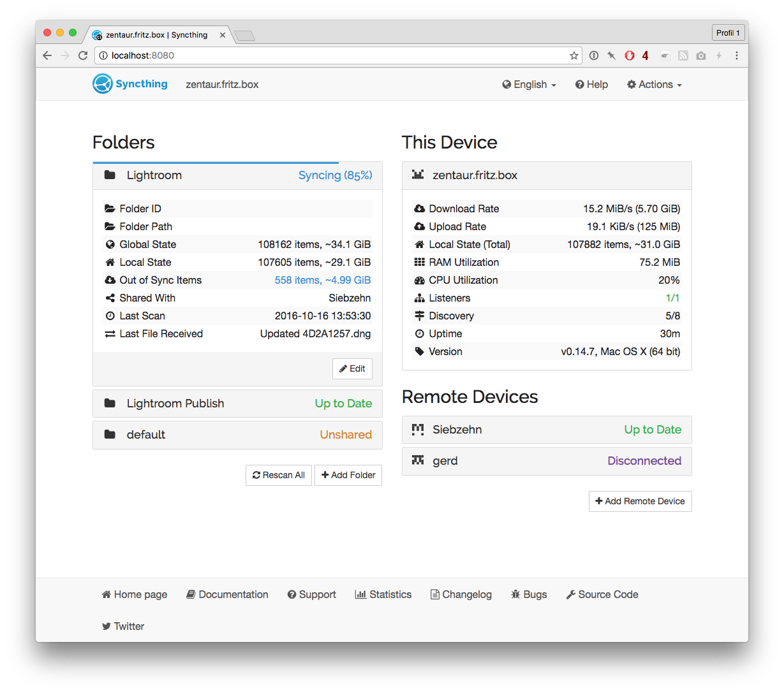Click the Disconnected status for gerd
The width and height of the screenshot is (784, 693).
coord(644,461)
